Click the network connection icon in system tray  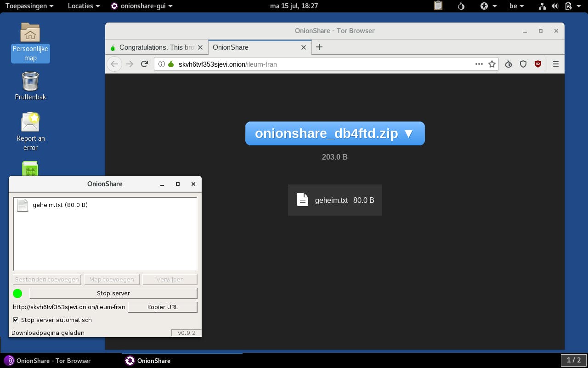(x=543, y=6)
